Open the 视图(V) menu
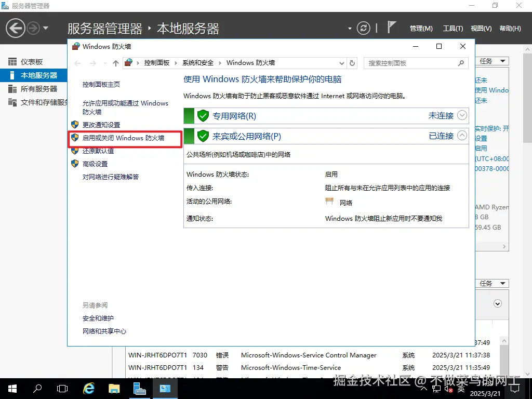This screenshot has height=399, width=532. click(481, 28)
